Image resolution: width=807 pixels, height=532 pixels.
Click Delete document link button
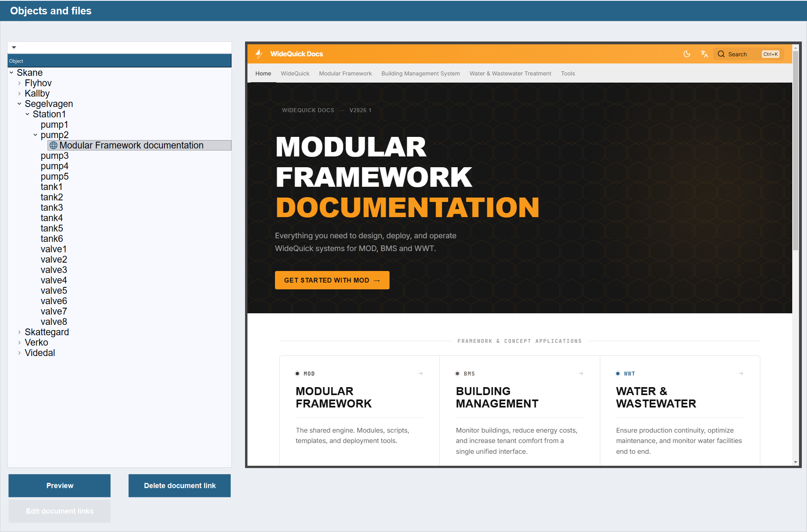pos(180,485)
